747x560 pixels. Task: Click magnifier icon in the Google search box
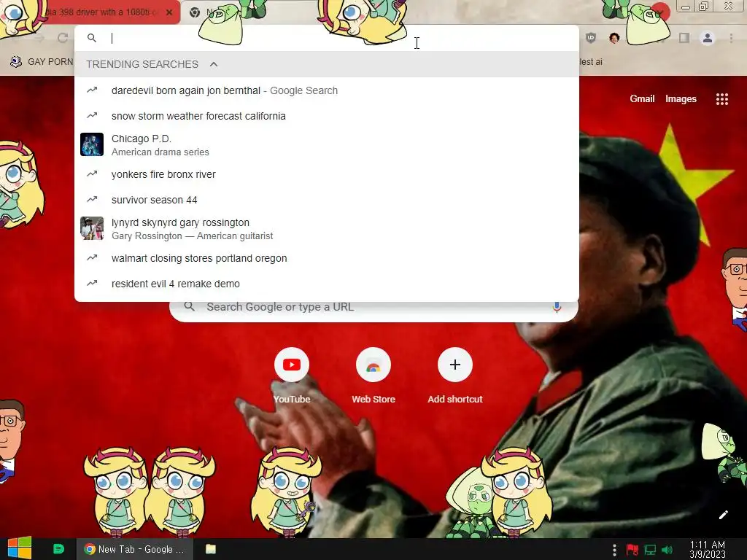[x=190, y=307]
